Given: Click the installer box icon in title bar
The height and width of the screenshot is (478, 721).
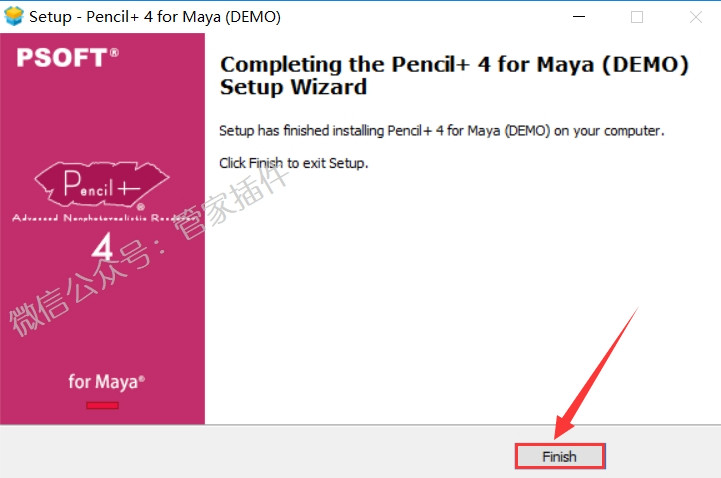Looking at the screenshot, I should [13, 17].
